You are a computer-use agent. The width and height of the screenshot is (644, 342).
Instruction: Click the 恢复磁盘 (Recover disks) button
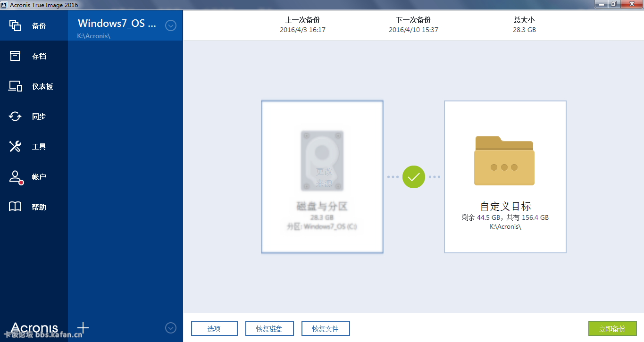coord(269,328)
